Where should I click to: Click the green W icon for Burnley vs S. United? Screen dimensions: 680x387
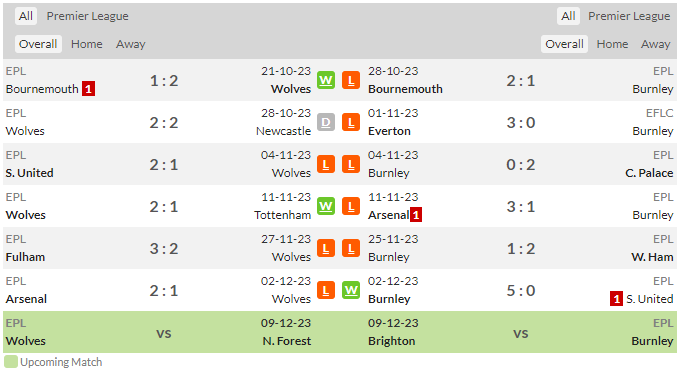pyautogui.click(x=351, y=290)
